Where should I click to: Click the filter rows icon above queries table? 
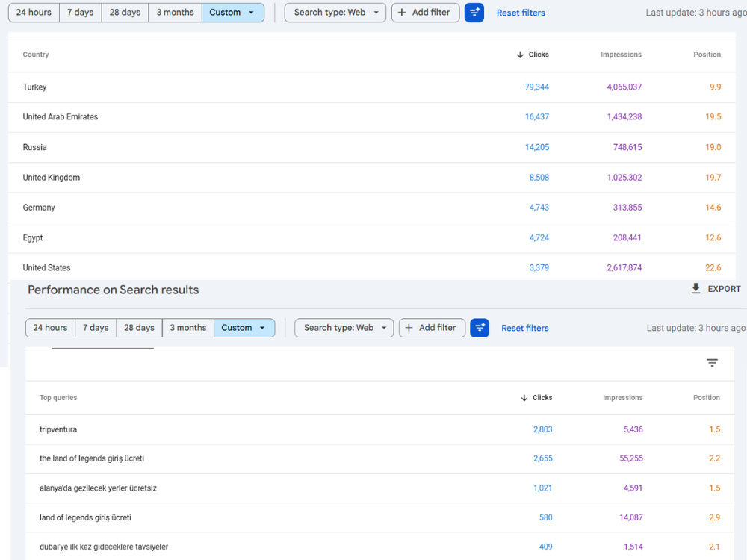point(712,363)
